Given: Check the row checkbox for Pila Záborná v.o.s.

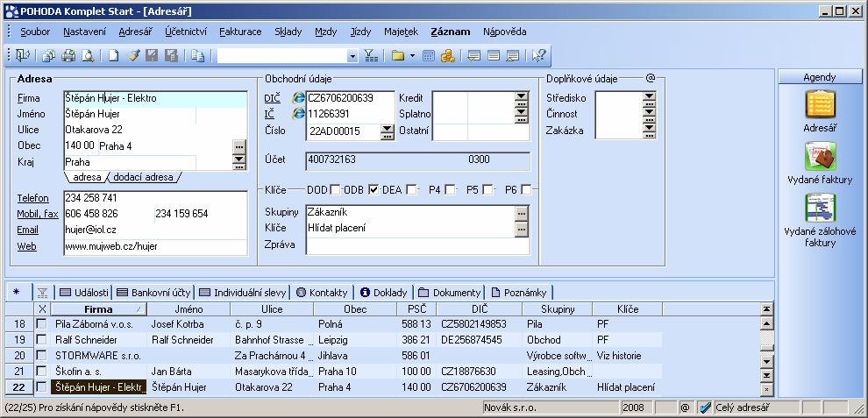Looking at the screenshot, I should [41, 324].
